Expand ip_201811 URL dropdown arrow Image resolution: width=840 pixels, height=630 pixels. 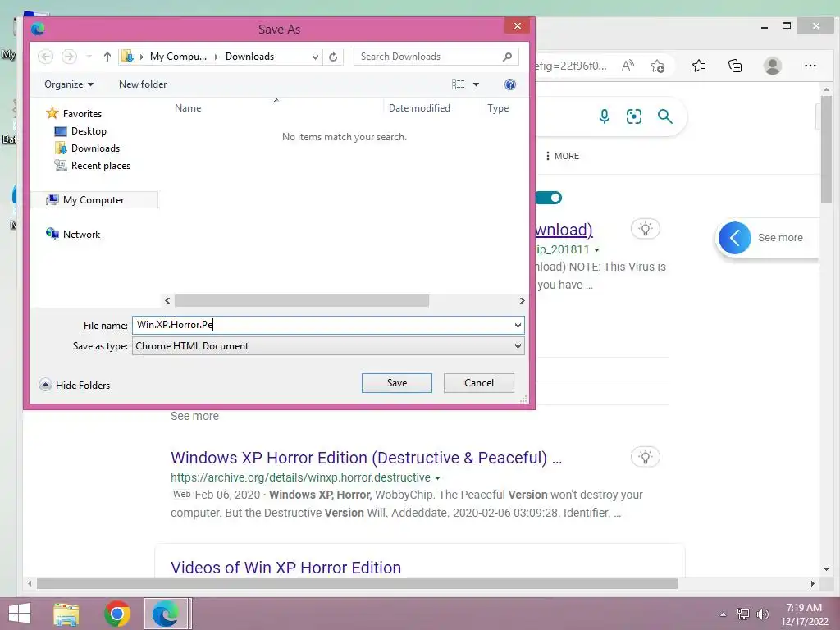pos(597,249)
